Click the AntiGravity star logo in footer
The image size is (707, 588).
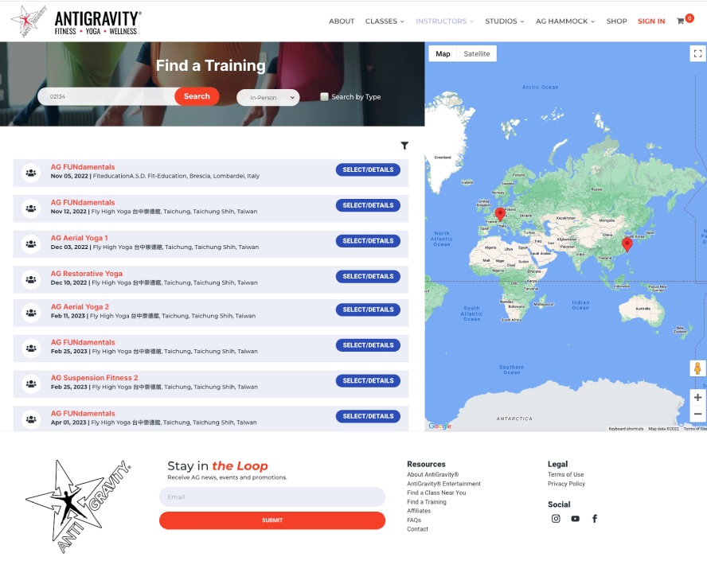[x=79, y=506]
